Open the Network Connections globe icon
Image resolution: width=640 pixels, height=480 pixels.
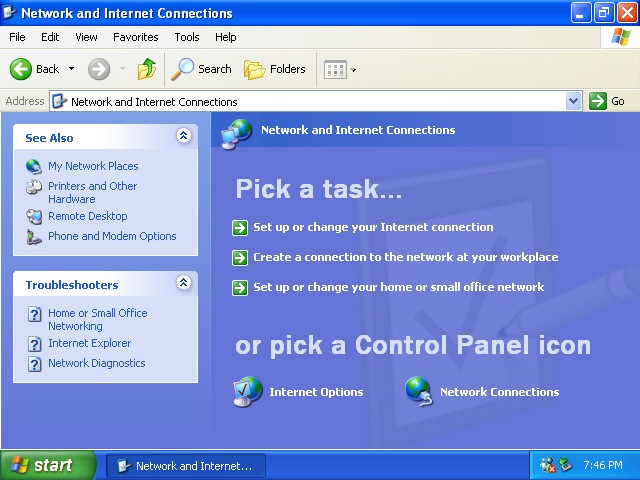pos(419,391)
